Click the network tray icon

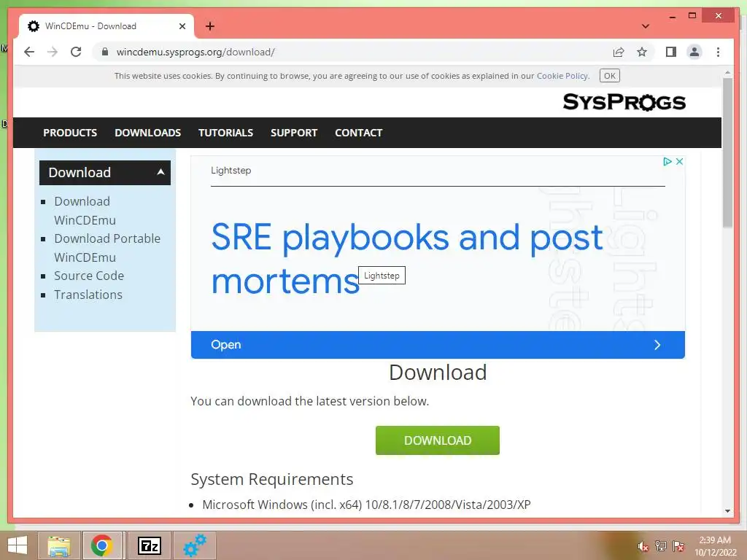(x=660, y=546)
